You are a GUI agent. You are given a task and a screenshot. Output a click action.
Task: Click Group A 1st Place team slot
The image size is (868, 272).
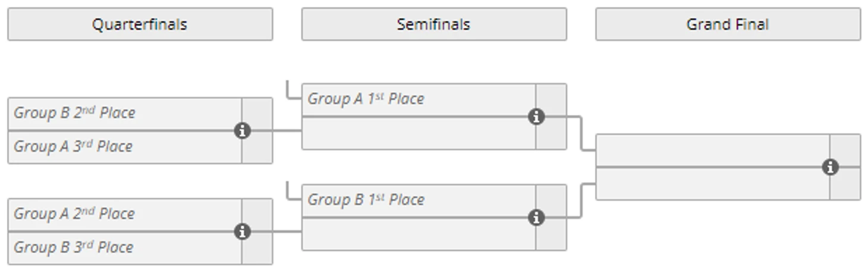pos(419,99)
